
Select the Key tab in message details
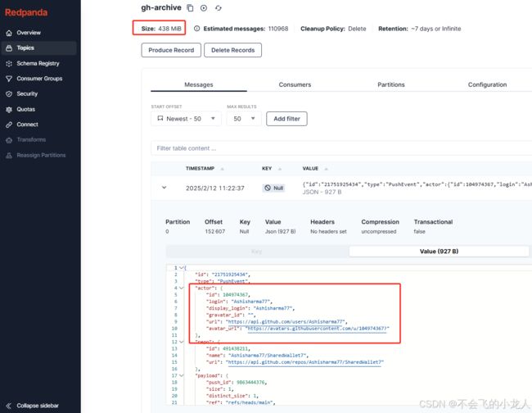tap(256, 252)
